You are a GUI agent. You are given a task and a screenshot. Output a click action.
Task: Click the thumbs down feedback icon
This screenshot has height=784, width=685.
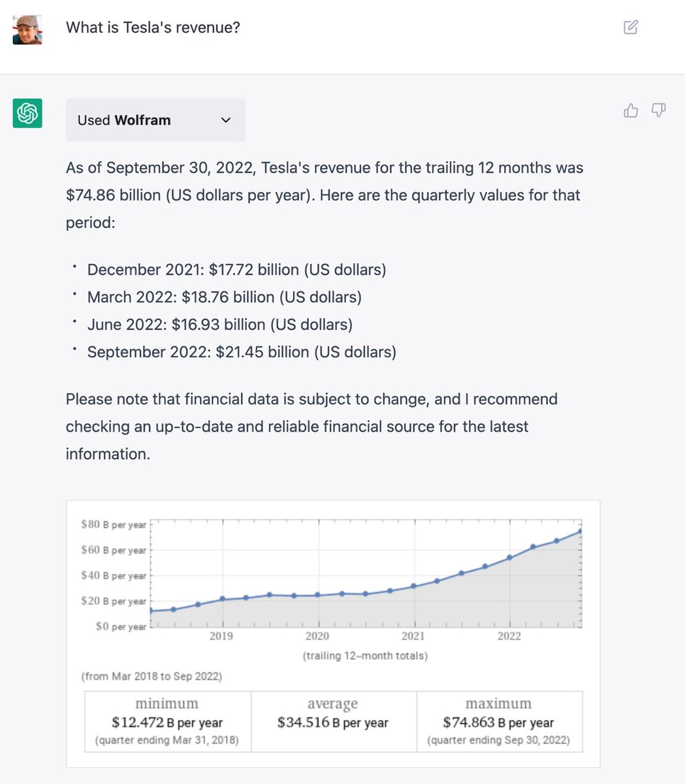pyautogui.click(x=658, y=110)
